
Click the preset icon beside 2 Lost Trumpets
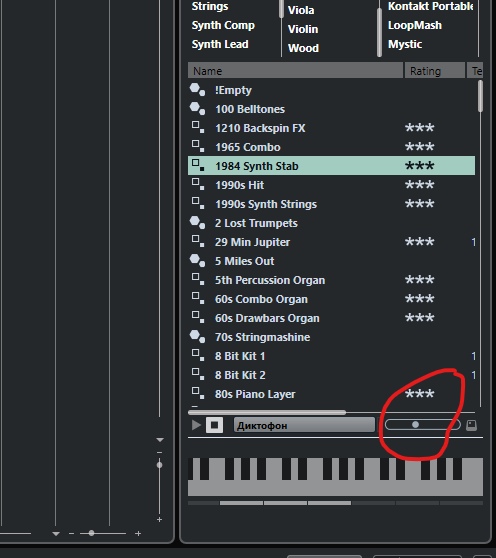[197, 223]
